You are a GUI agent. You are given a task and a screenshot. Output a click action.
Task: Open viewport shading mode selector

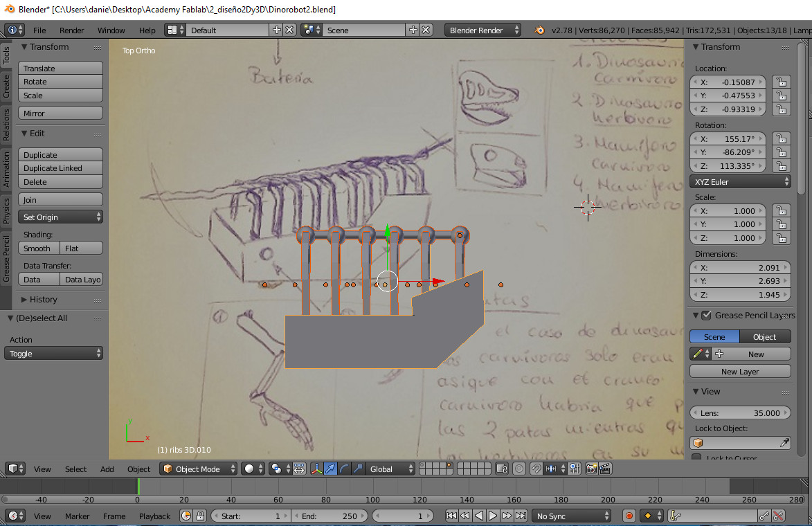253,469
